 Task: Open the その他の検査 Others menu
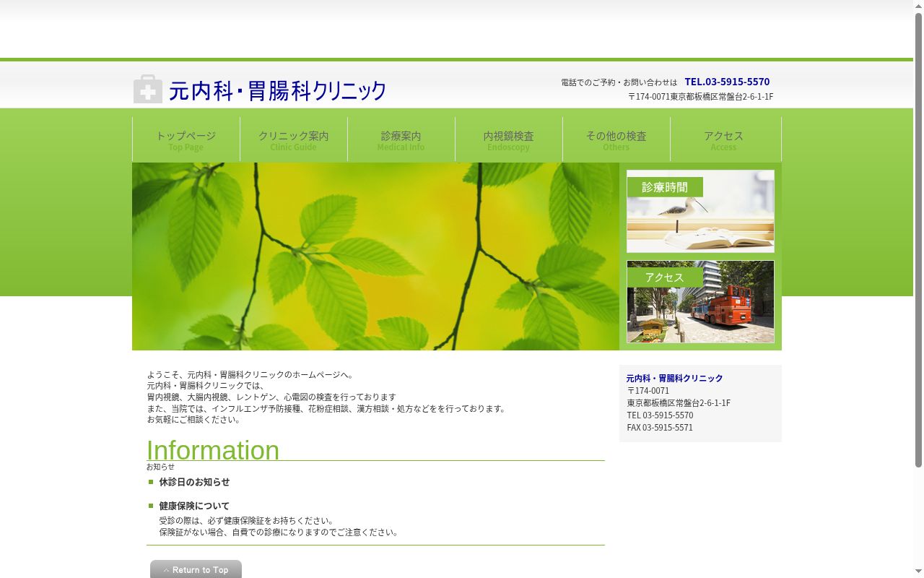616,139
